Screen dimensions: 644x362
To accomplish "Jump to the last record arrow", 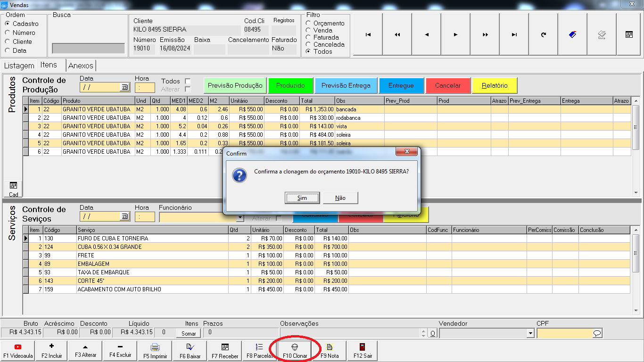I will pyautogui.click(x=514, y=34).
